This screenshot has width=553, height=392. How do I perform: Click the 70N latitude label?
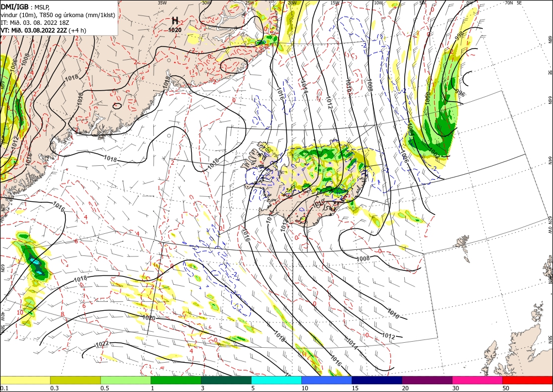(509, 2)
